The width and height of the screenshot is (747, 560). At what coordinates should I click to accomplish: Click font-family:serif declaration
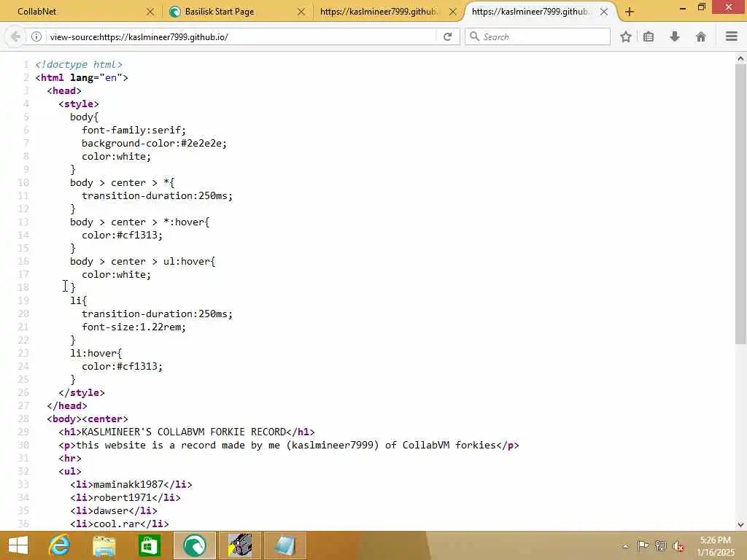point(134,130)
